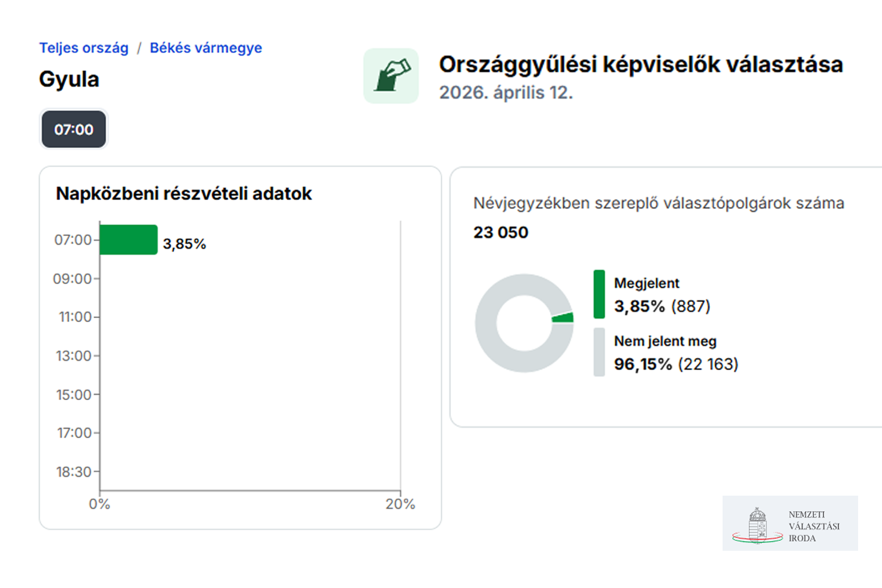Viewport: 882px width, 588px height.
Task: Select the 15:00 axis label
Action: (73, 395)
